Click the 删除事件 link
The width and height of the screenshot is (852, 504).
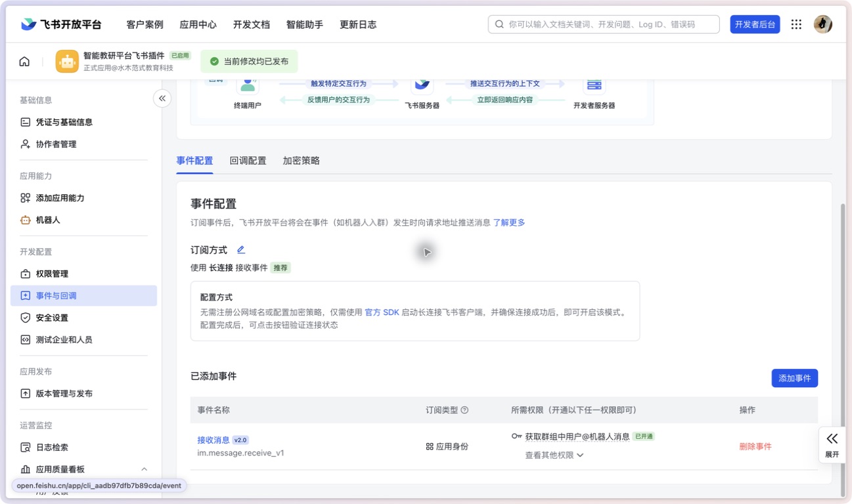755,446
